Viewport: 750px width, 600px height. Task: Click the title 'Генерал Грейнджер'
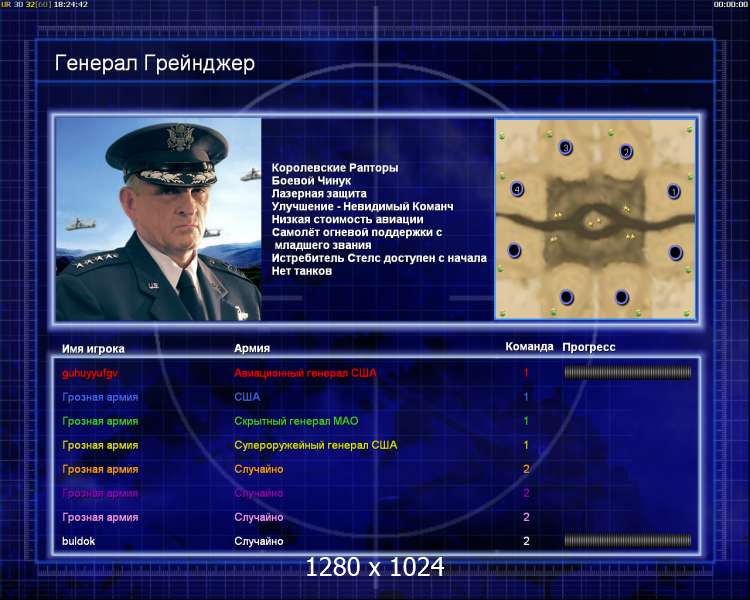(154, 63)
